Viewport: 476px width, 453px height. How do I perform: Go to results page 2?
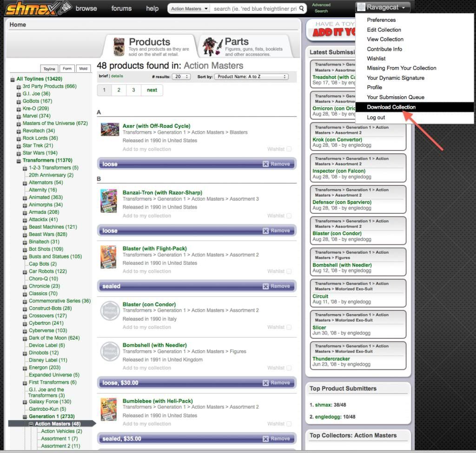[x=119, y=90]
